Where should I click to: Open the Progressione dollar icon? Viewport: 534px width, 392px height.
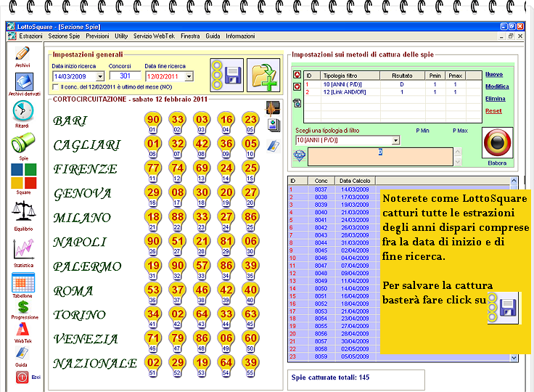[23, 307]
